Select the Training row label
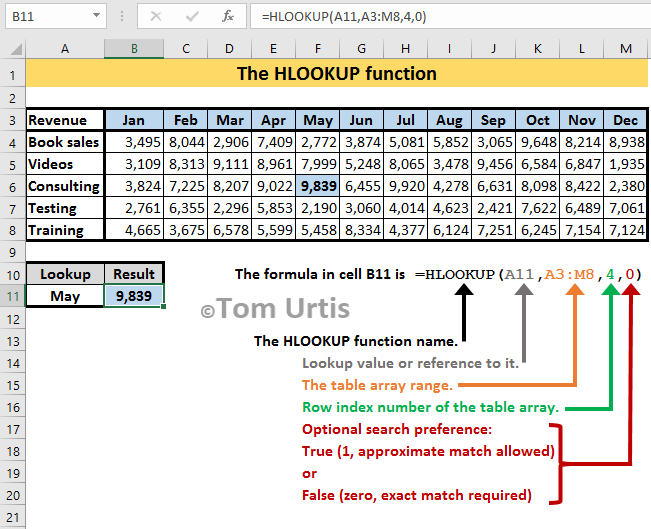Image resolution: width=651 pixels, height=529 pixels. pos(65,230)
